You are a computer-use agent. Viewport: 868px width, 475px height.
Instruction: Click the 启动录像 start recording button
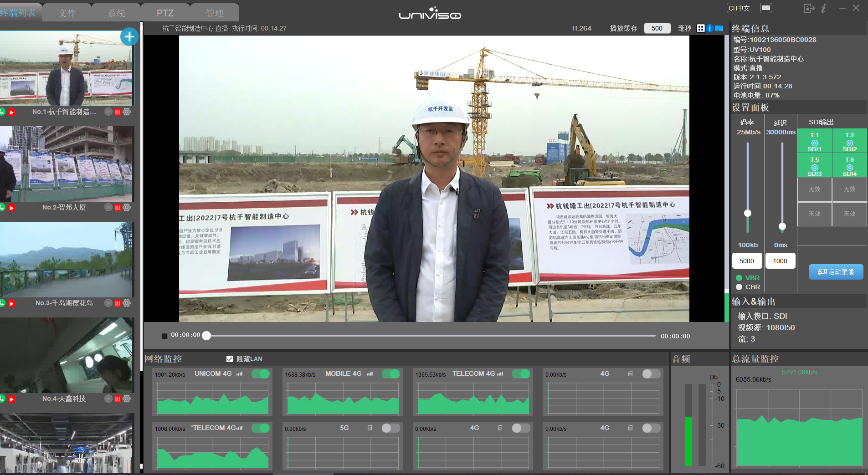836,272
